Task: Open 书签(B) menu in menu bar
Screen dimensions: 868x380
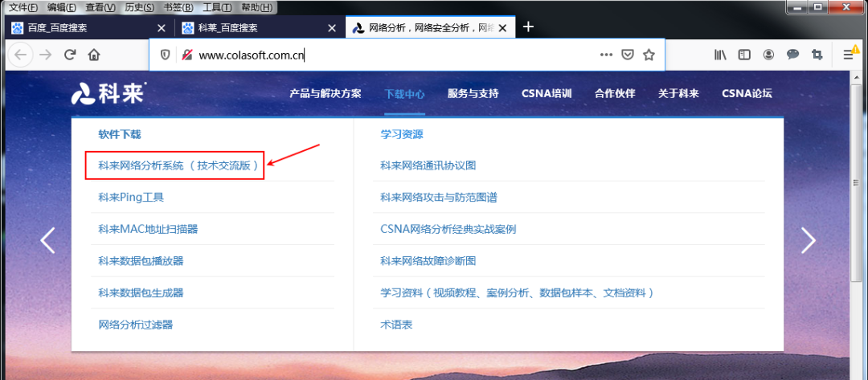Action: pyautogui.click(x=178, y=7)
